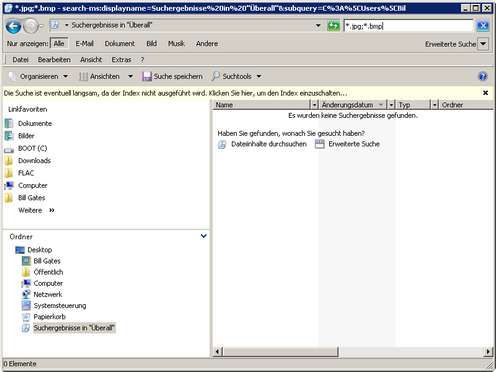496x372 pixels.
Task: Select the Computer label in the folder tree
Action: (48, 283)
